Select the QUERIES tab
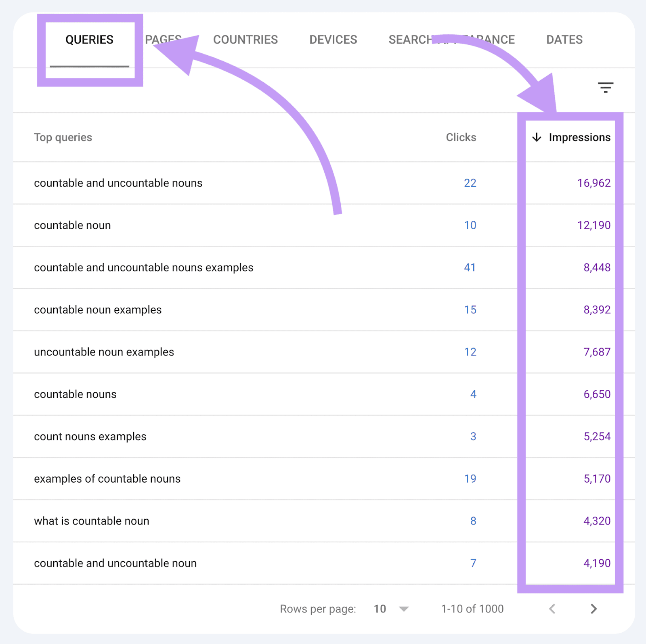Viewport: 646px width, 644px height. click(90, 39)
